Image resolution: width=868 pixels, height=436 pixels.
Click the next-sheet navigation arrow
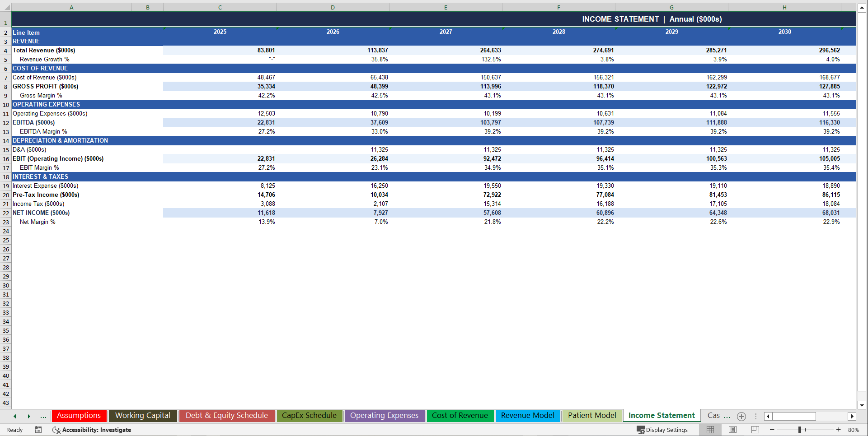click(x=29, y=416)
